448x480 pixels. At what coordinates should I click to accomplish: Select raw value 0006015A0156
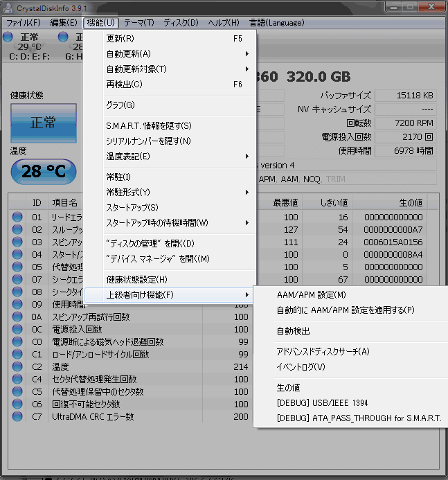coord(393,242)
